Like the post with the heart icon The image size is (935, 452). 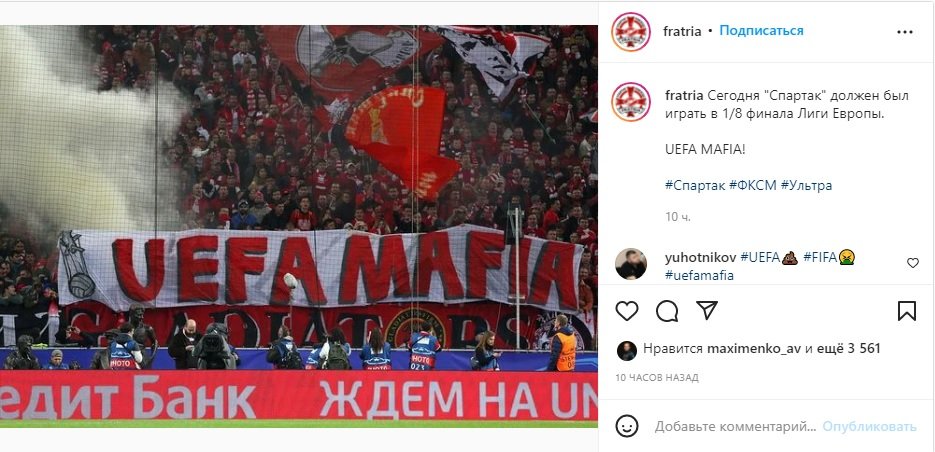coord(627,311)
